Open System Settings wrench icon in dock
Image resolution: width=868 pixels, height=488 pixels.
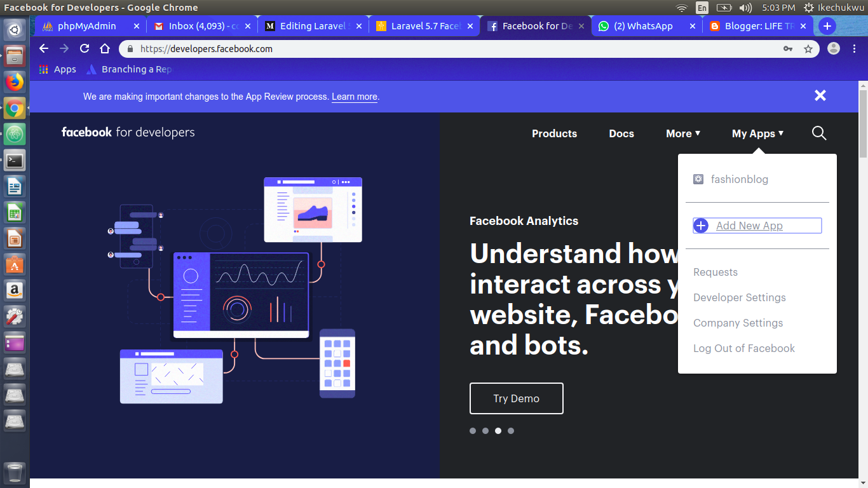(x=15, y=317)
